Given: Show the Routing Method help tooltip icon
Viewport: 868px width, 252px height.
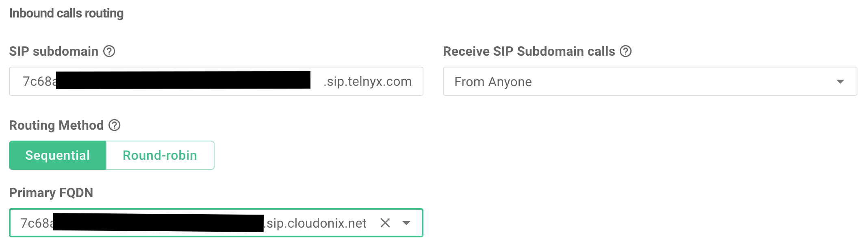Looking at the screenshot, I should tap(115, 125).
